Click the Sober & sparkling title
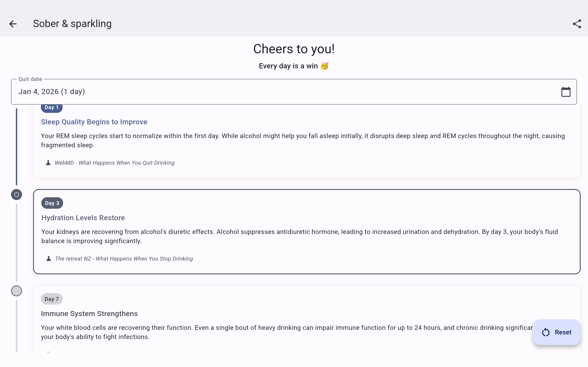Viewport: 588px width, 367px height. 72,24
